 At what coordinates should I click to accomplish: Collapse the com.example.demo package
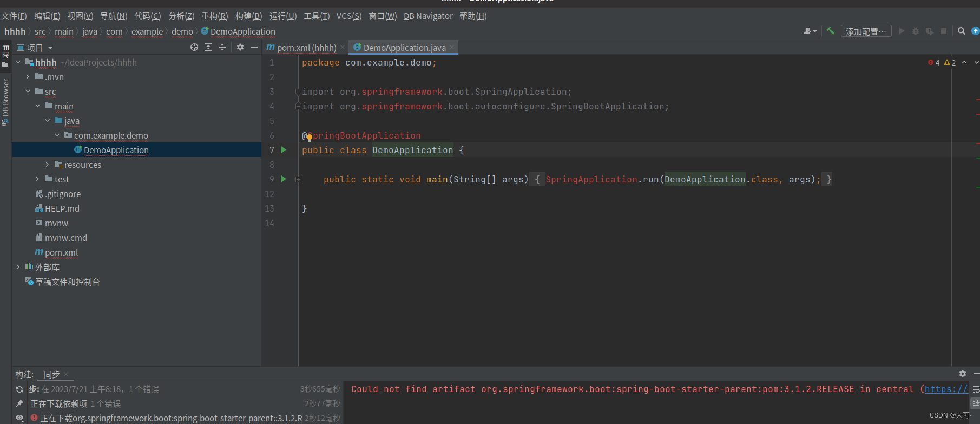point(57,135)
